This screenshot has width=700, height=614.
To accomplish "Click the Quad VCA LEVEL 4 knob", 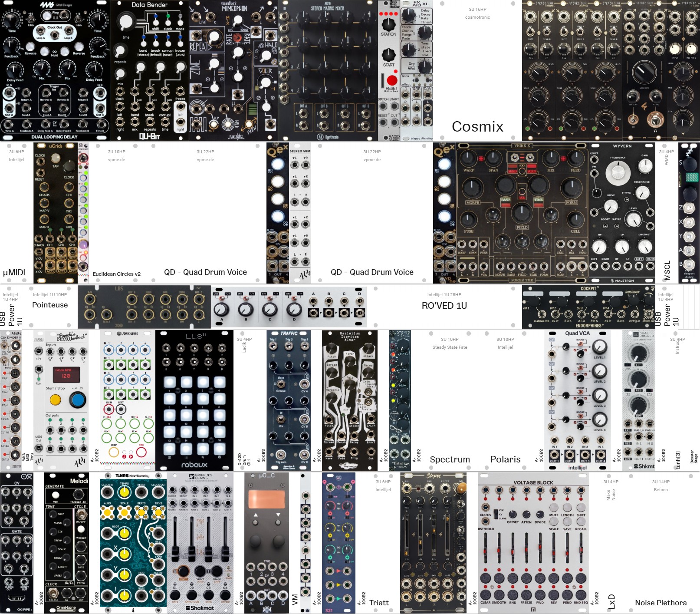I will [x=599, y=419].
